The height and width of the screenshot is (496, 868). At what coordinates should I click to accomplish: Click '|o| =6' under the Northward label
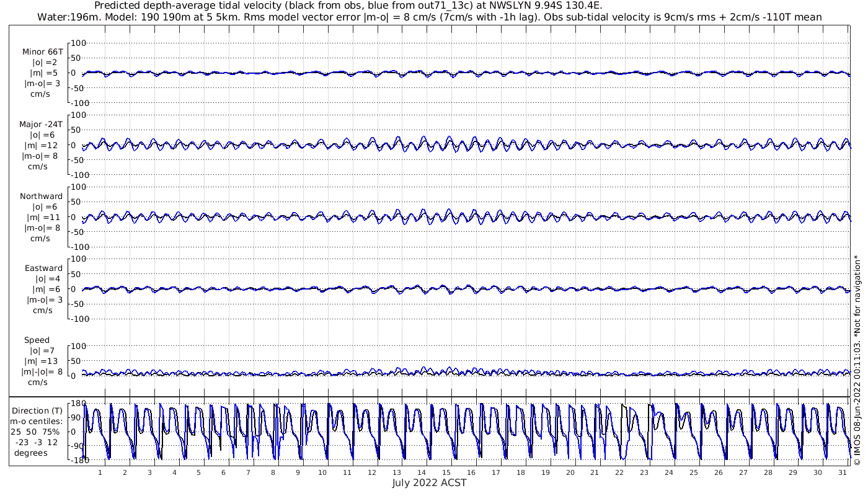[x=45, y=206]
